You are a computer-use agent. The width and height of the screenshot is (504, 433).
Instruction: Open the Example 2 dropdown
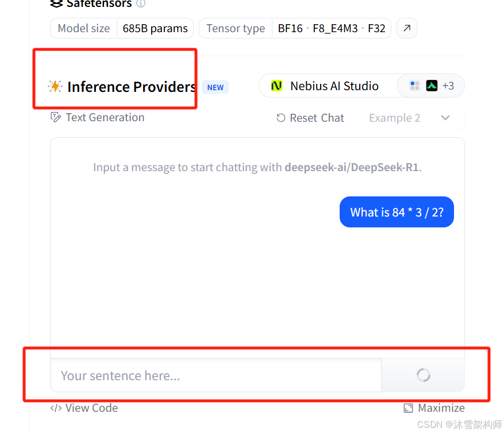tap(410, 118)
